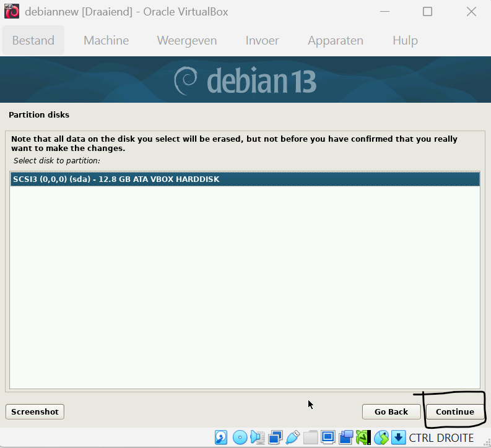Open the Hulp menu
This screenshot has height=448, width=491.
(405, 40)
